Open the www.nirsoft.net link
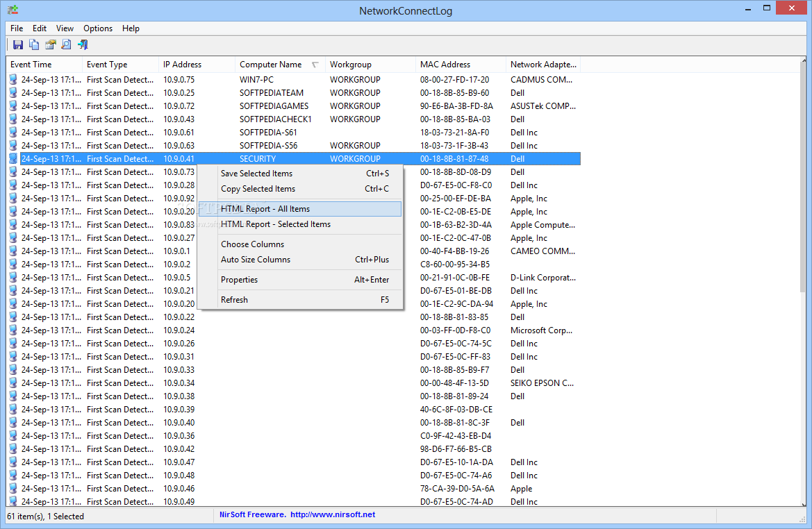Image resolution: width=812 pixels, height=529 pixels. point(333,514)
